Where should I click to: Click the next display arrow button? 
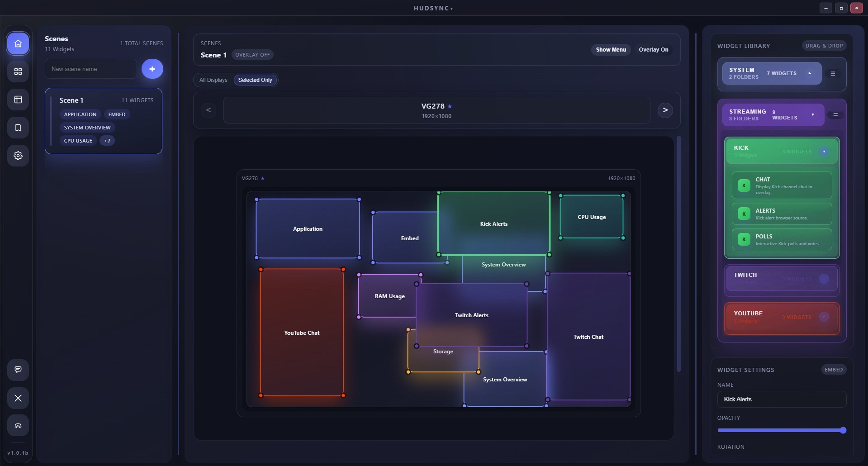664,110
